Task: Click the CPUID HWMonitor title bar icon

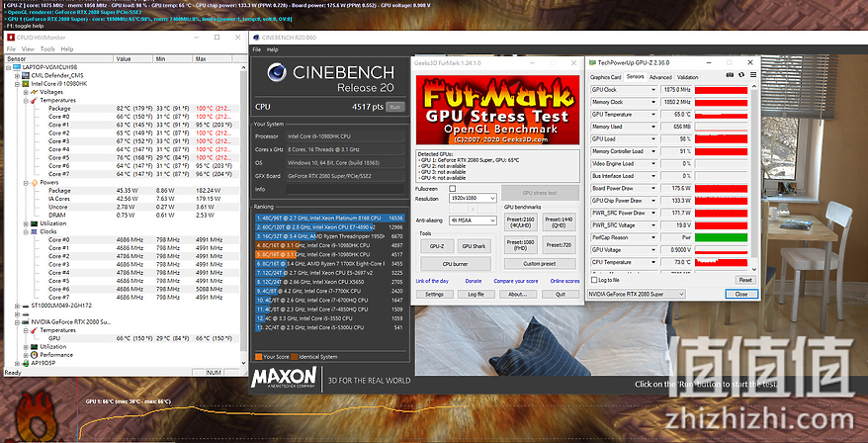Action: [11, 38]
